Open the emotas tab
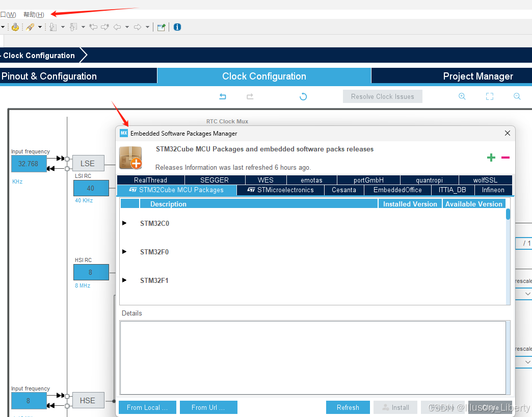Viewport: 532px width, 417px height. (x=311, y=180)
